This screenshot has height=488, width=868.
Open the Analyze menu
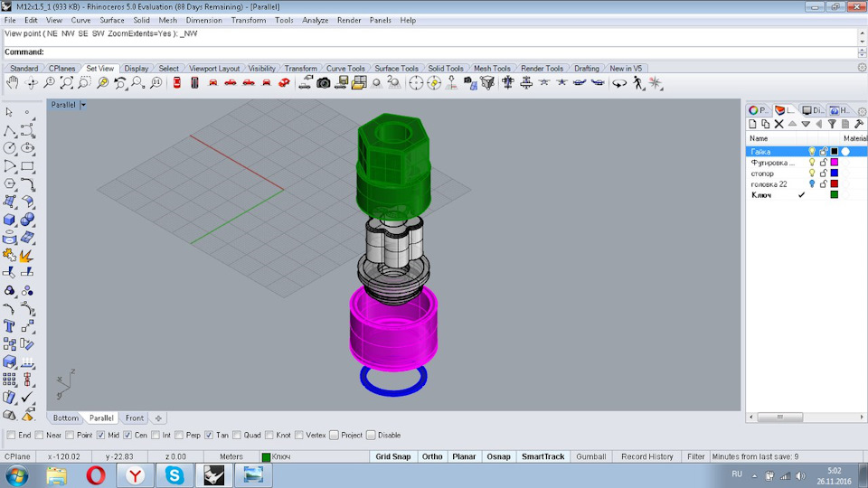315,20
